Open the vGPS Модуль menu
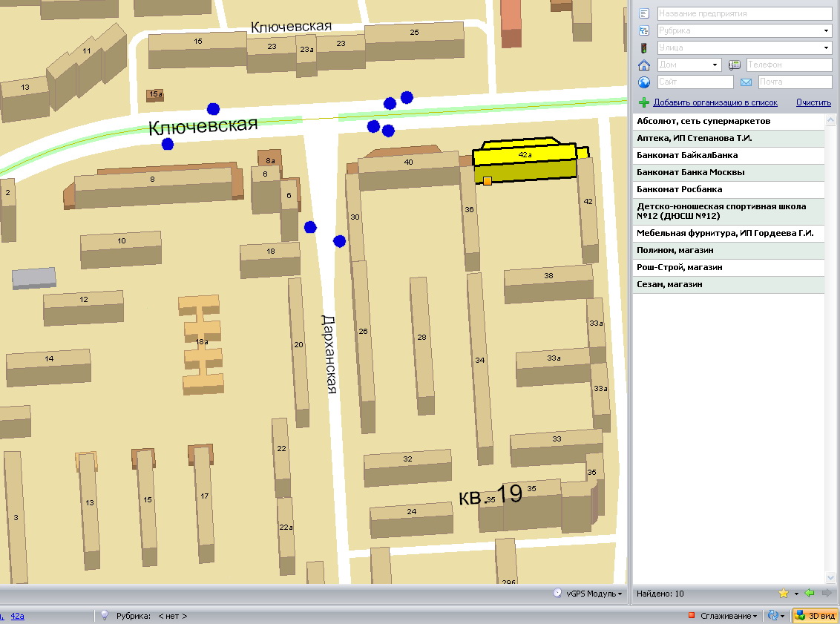Viewport: 840px width, 624px height. [587, 594]
